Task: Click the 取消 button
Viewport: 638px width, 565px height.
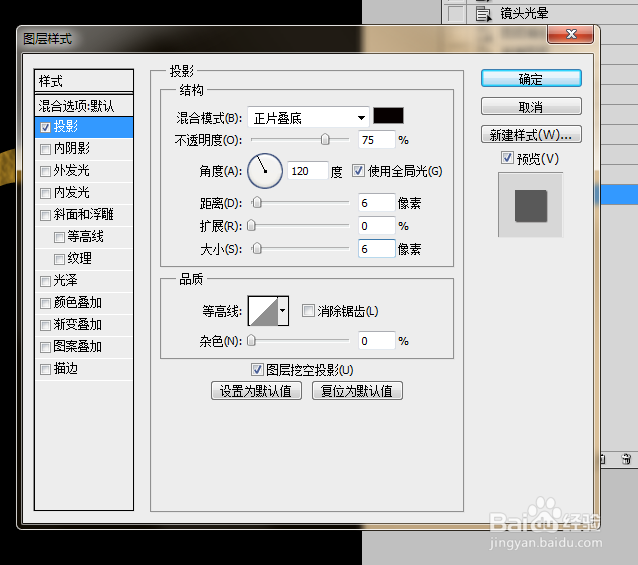Action: point(531,107)
